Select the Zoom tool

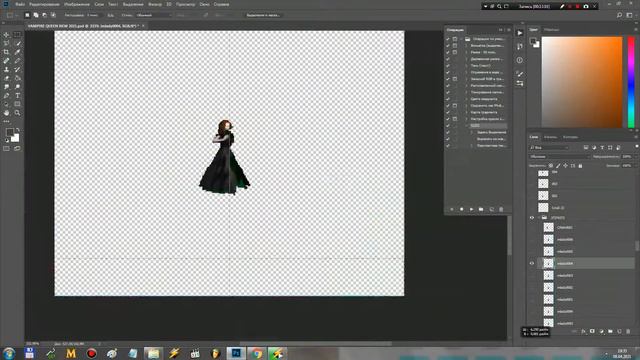[x=17, y=113]
